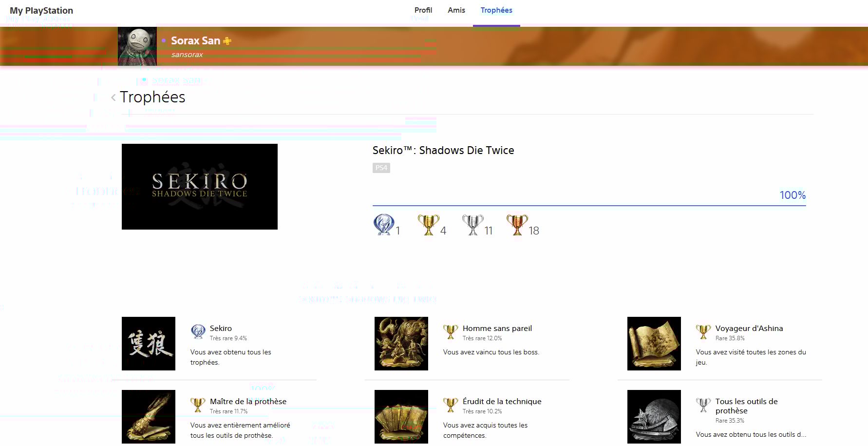Click the sansorax online ID text
Screen dimensions: 868x446
point(187,55)
